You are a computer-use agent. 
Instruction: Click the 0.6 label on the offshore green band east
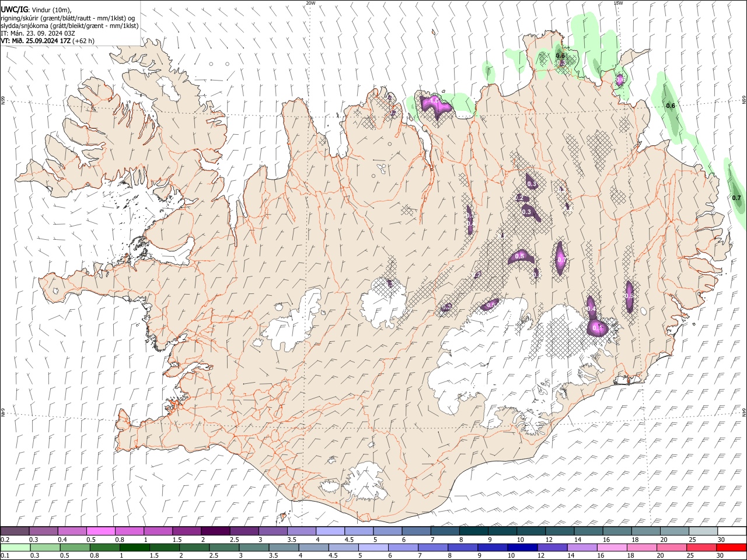[x=671, y=106]
